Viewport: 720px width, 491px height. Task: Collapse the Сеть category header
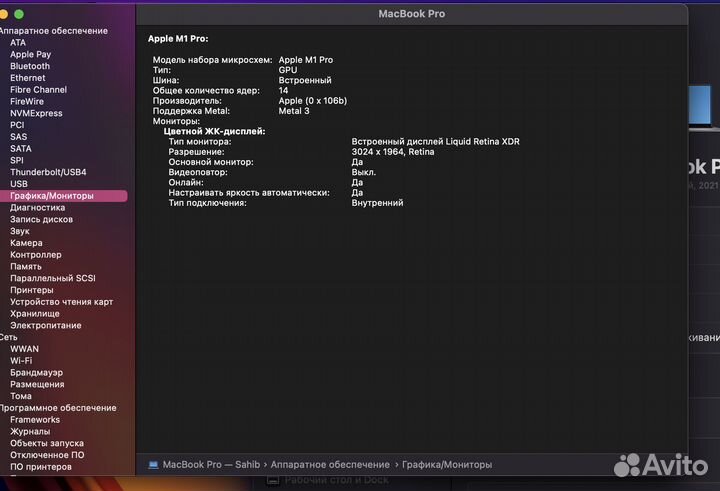click(x=8, y=337)
